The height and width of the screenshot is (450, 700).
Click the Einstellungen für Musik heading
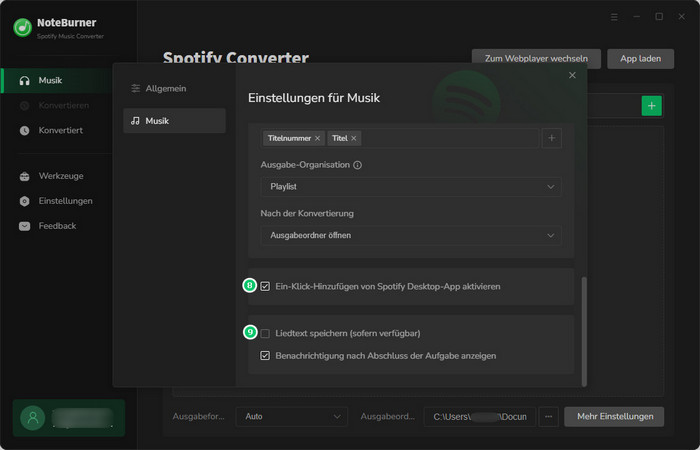click(x=314, y=98)
